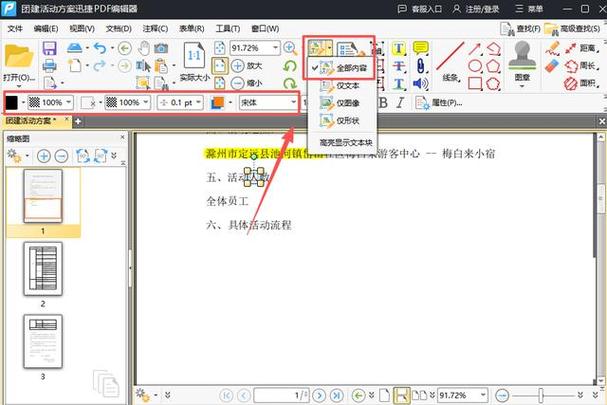Select the Hand pan tool
Viewport: 607px width, 405px height.
pyautogui.click(x=144, y=48)
